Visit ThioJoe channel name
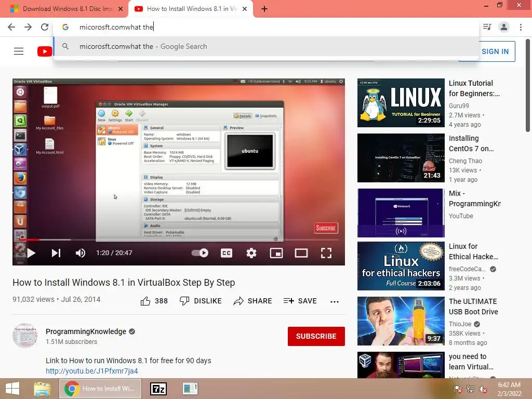Screen dimensions: 532x399 pyautogui.click(x=460, y=324)
